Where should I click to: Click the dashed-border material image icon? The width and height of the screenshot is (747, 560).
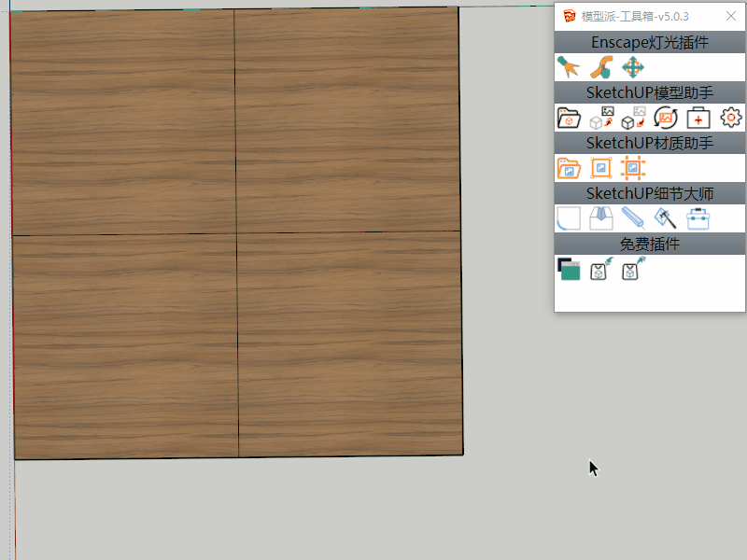pos(633,168)
